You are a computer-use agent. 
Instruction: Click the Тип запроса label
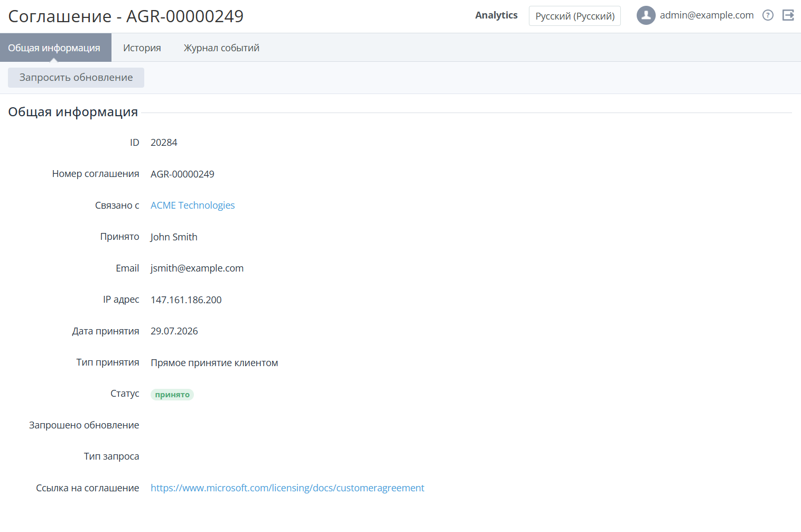(x=111, y=456)
